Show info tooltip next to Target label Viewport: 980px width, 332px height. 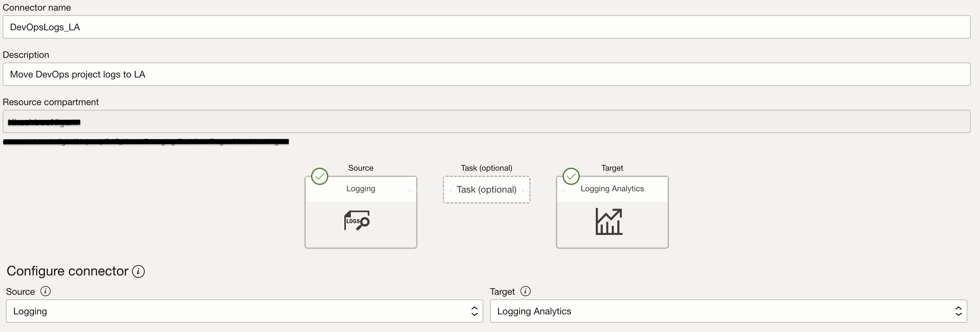[525, 291]
